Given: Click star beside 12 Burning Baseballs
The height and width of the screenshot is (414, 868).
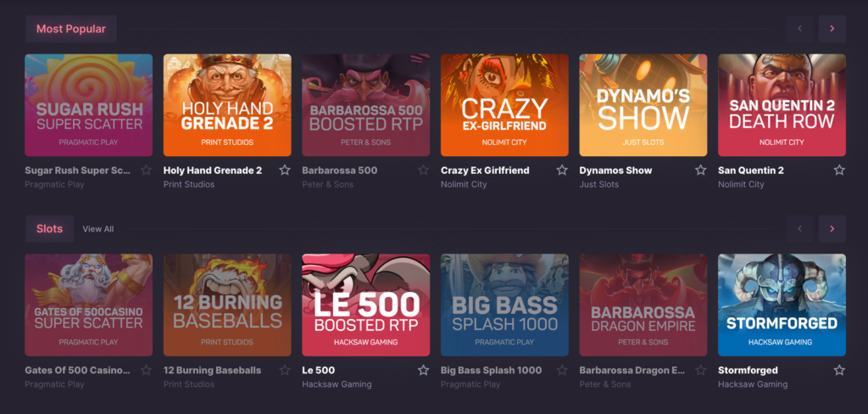Looking at the screenshot, I should 285,371.
